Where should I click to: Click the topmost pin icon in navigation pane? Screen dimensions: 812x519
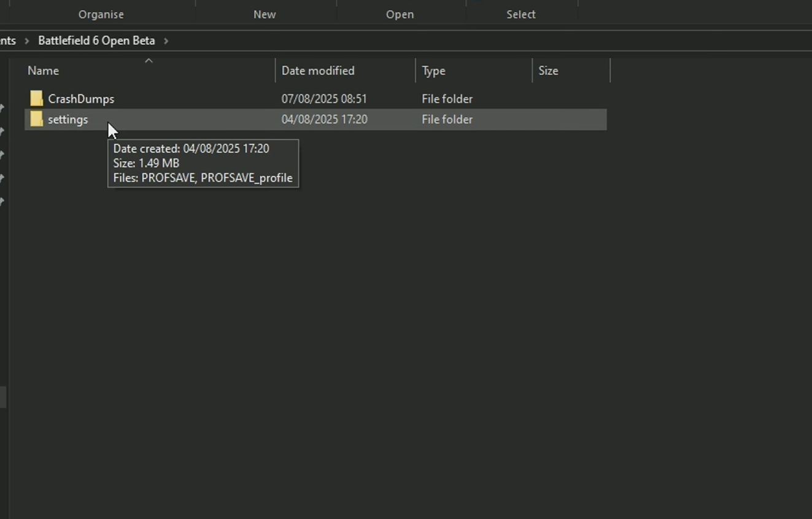2,109
